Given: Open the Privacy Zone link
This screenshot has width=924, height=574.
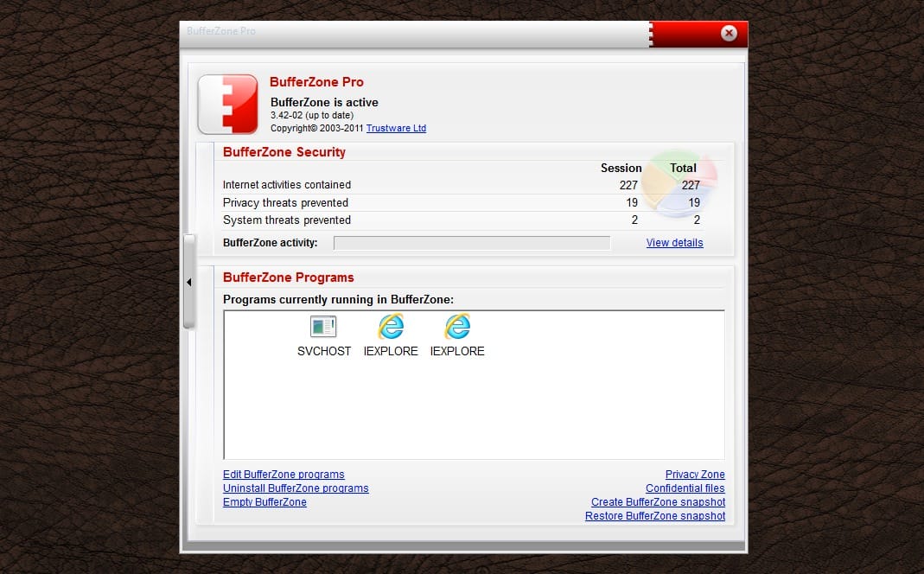Looking at the screenshot, I should click(x=695, y=475).
